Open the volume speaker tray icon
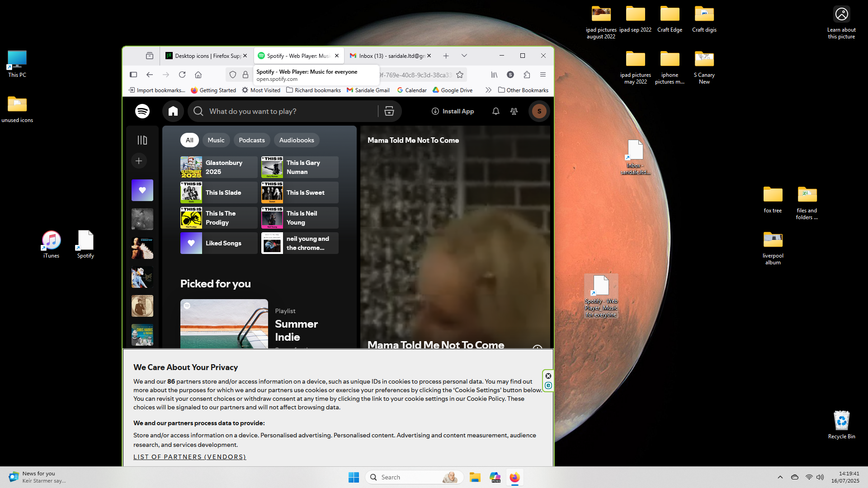 pyautogui.click(x=820, y=477)
